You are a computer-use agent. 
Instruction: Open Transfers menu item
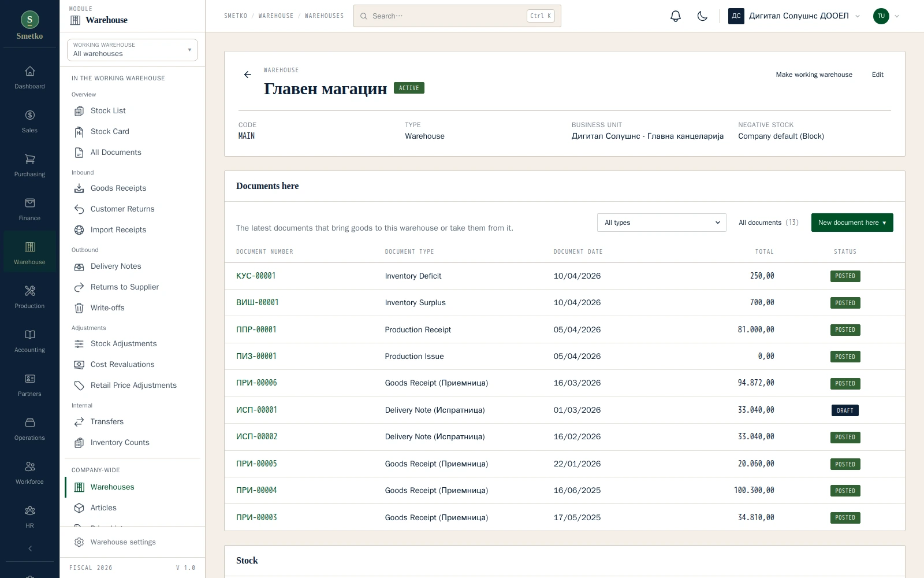(x=132, y=422)
